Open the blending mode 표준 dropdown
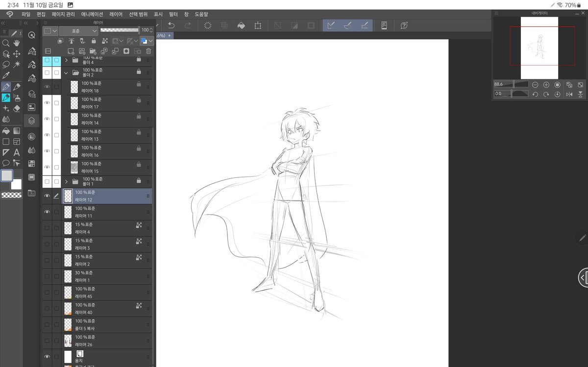Image resolution: width=588 pixels, height=367 pixels. (x=79, y=30)
